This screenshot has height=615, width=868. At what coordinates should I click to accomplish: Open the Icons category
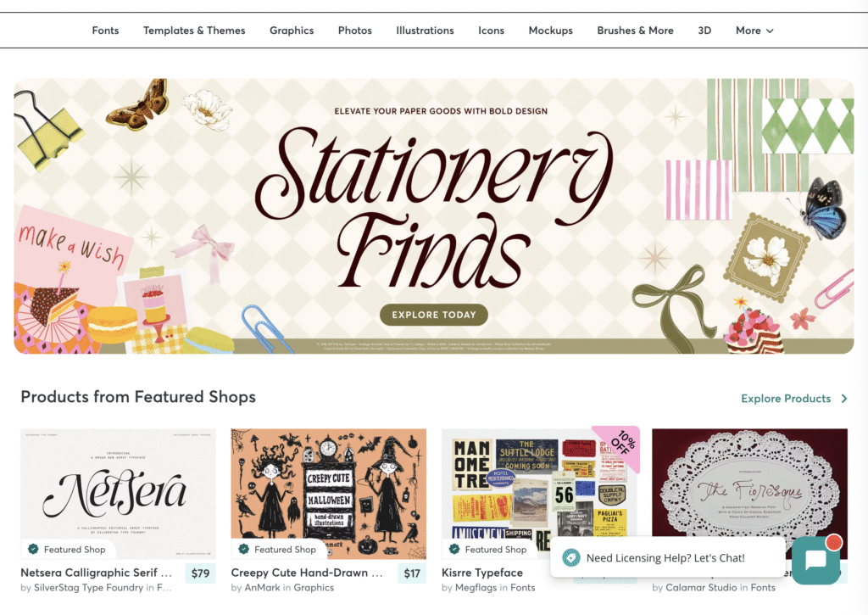pyautogui.click(x=491, y=31)
